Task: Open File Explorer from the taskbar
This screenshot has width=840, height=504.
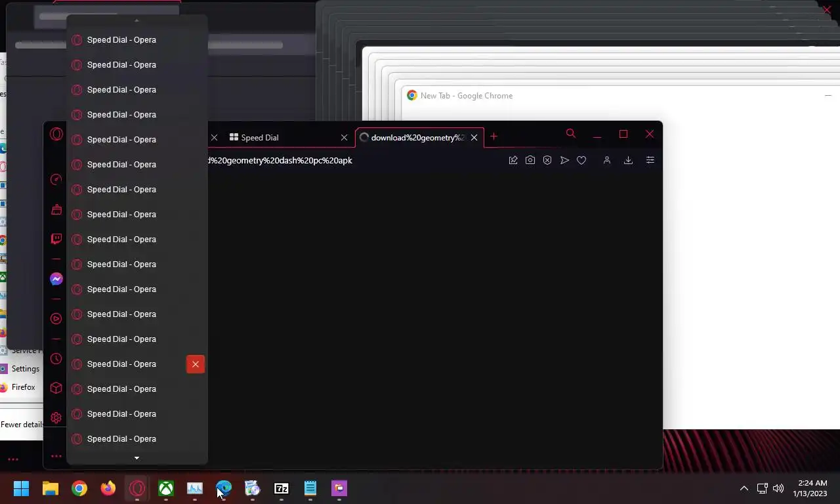Action: click(x=51, y=488)
